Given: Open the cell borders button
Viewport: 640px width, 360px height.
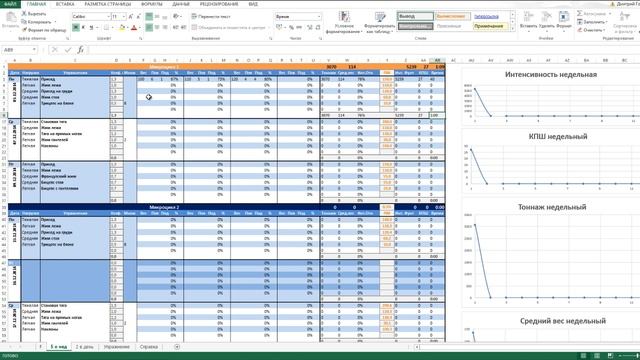Looking at the screenshot, I should [106, 27].
